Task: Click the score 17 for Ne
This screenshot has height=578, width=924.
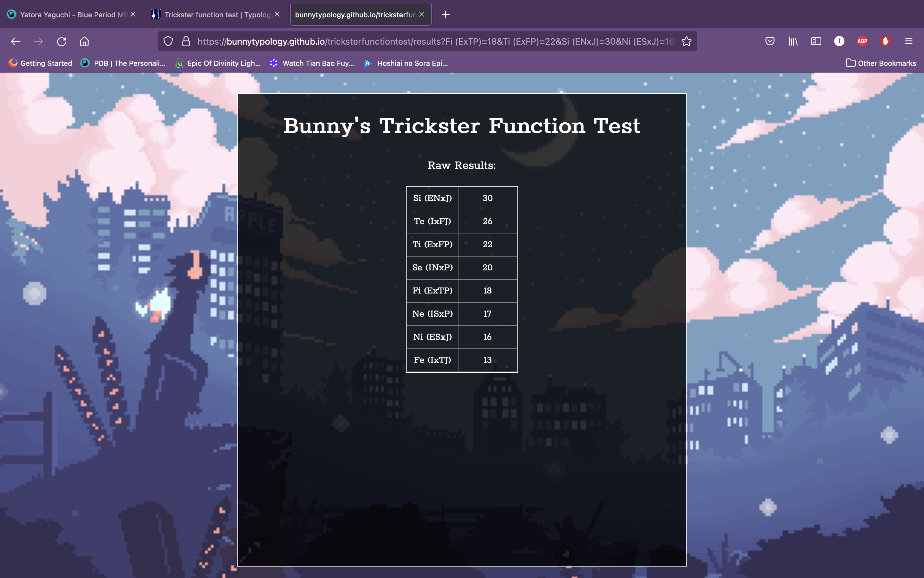Action: (488, 314)
